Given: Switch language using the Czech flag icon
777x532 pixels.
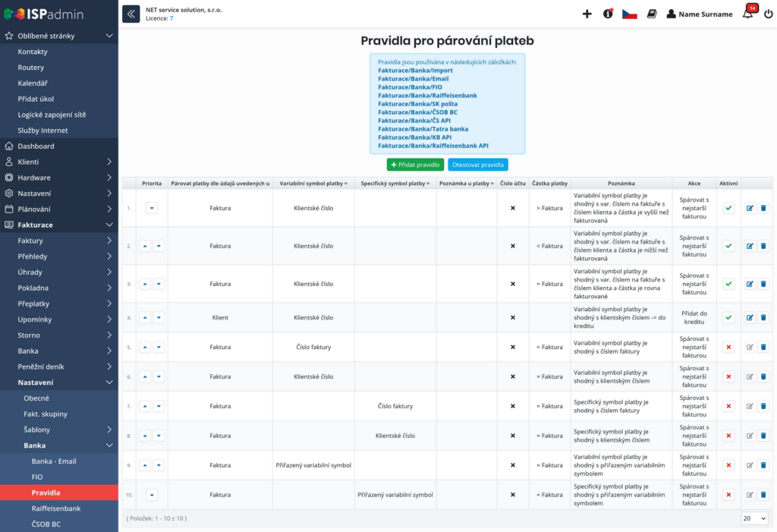Looking at the screenshot, I should point(629,14).
